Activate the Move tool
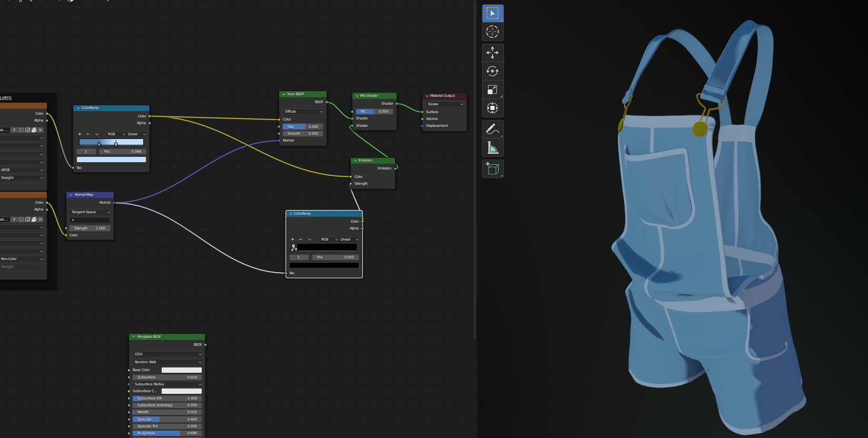 (492, 53)
